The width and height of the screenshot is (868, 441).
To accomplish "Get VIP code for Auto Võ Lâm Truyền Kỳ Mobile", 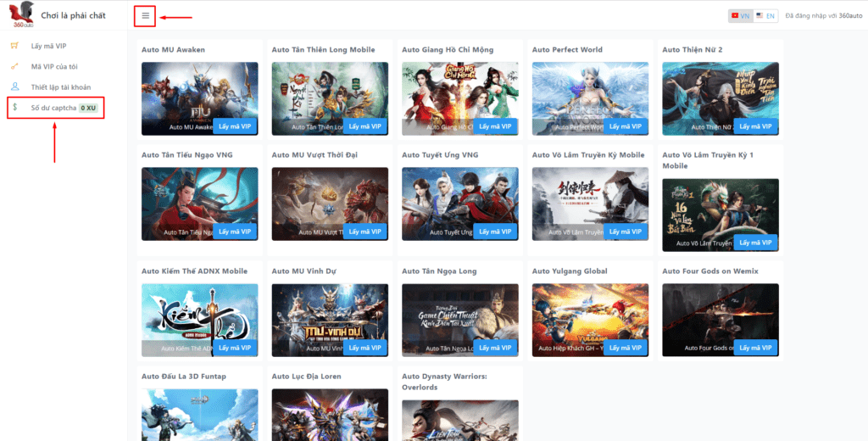I will pyautogui.click(x=626, y=232).
